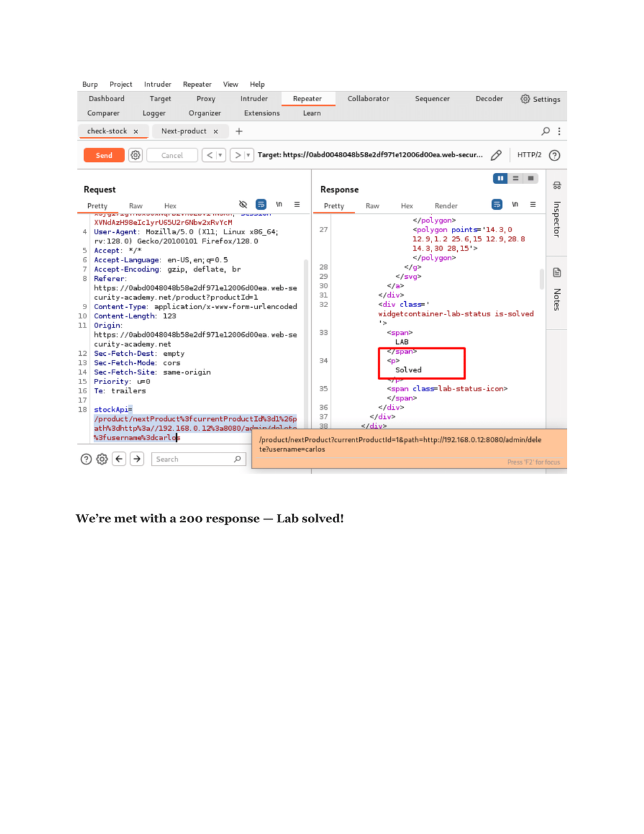Switch to the Organizer tab
This screenshot has width=644, height=834.
click(x=205, y=113)
